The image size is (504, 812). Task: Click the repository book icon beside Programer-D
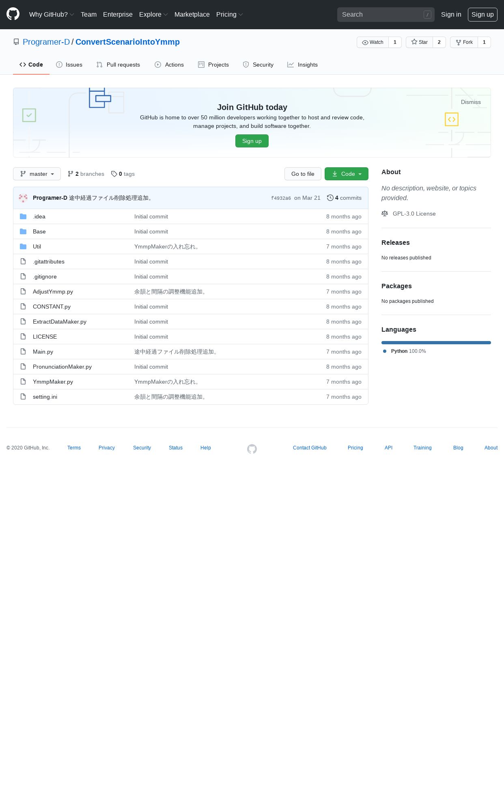[16, 42]
